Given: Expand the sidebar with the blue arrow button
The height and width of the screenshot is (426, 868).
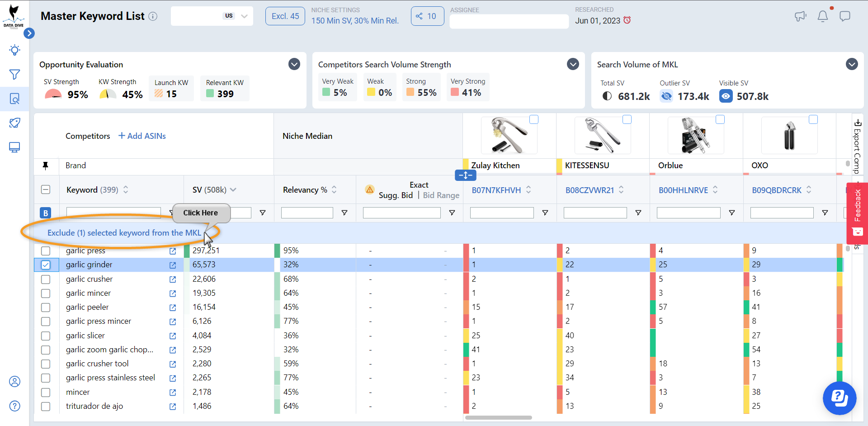Looking at the screenshot, I should [29, 33].
